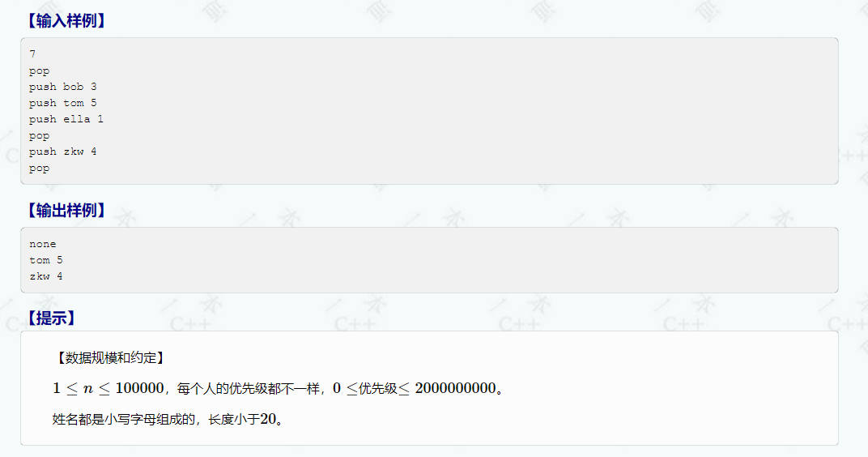Click the 2000000000 priority limit value
This screenshot has height=457, width=868.
coord(455,388)
